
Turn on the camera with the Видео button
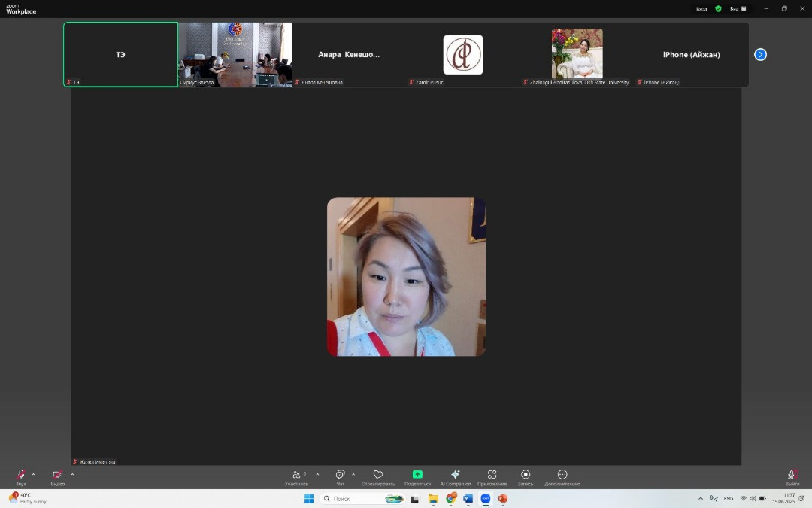point(57,476)
